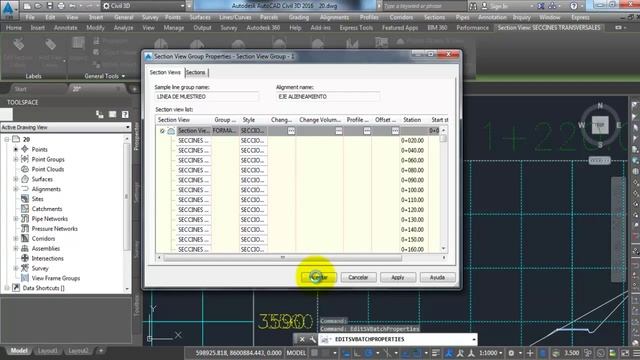The height and width of the screenshot is (360, 640).
Task: Click the Alignment name field
Action: pyautogui.click(x=328, y=97)
